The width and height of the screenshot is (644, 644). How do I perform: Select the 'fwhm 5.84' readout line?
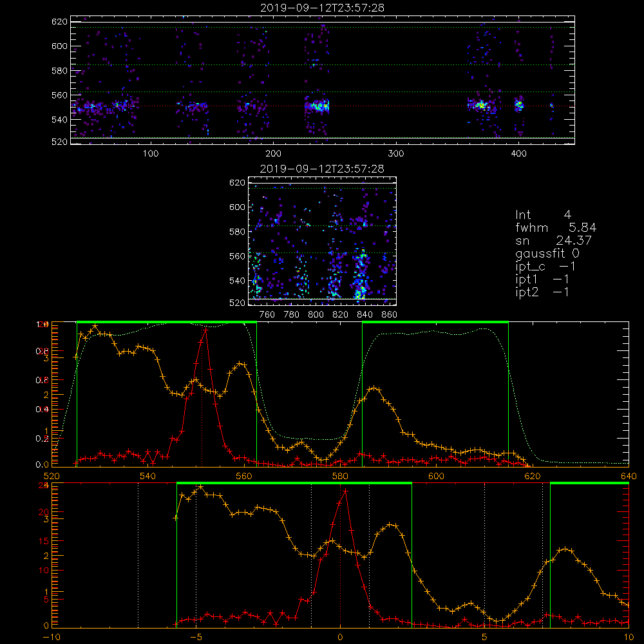(556, 227)
